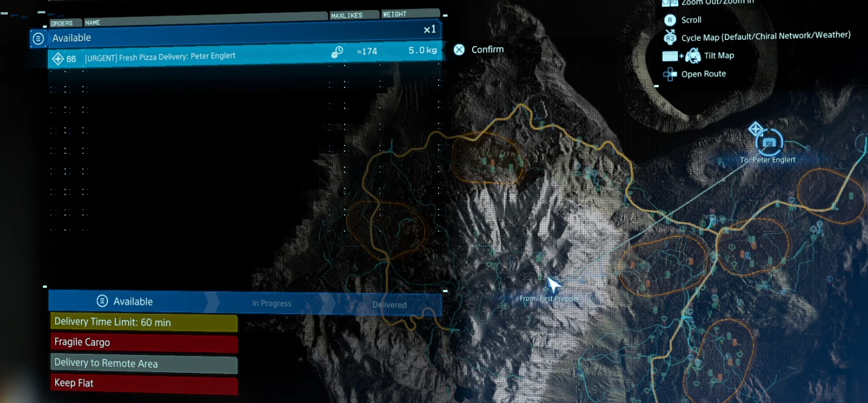Screen dimensions: 868x403
Task: Select the Delivered status stage
Action: click(x=389, y=304)
